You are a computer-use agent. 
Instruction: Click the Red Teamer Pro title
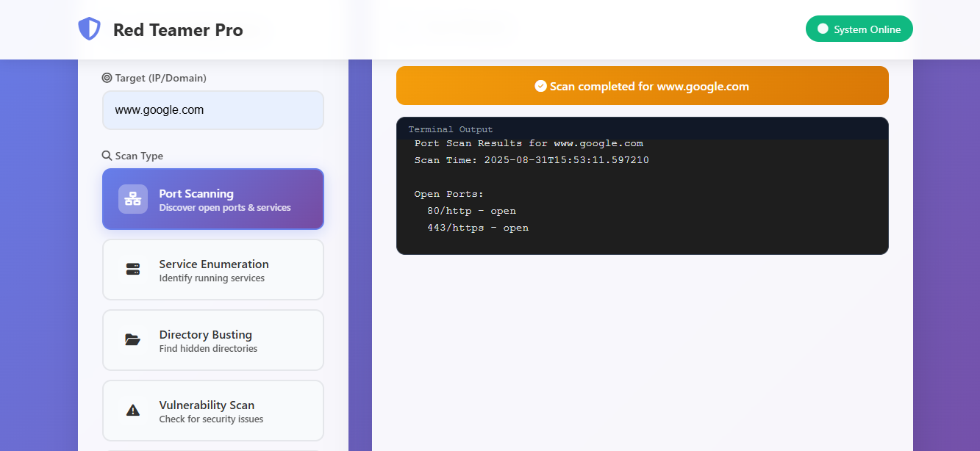pyautogui.click(x=178, y=30)
